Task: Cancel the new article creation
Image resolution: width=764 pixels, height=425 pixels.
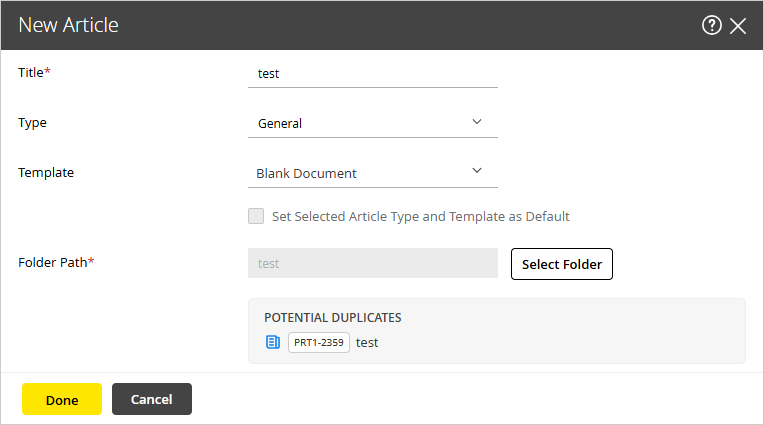Action: pyautogui.click(x=152, y=399)
